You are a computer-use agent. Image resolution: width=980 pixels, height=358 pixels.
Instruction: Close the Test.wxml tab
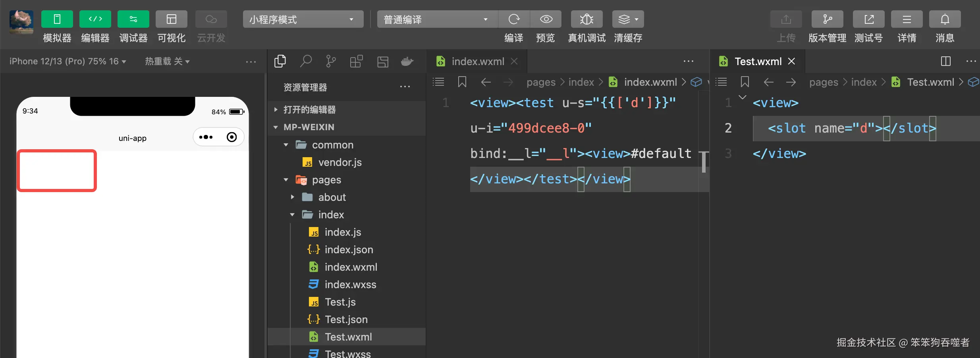pos(791,61)
